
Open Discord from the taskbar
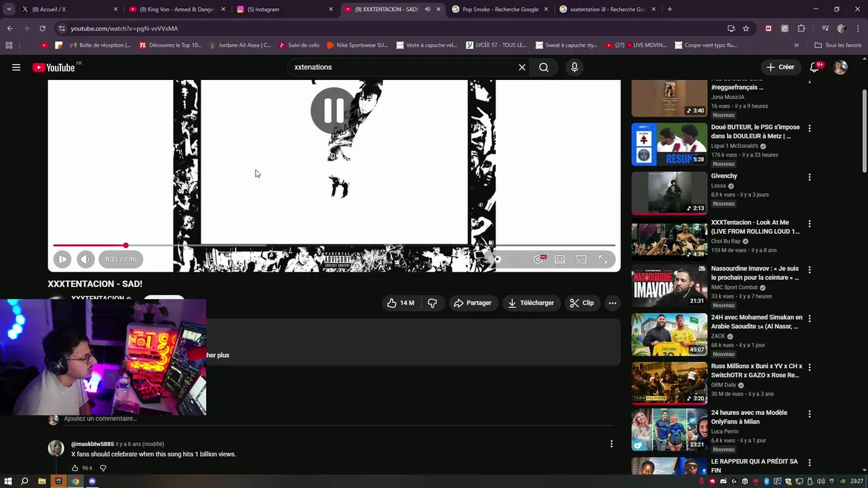pos(92,481)
